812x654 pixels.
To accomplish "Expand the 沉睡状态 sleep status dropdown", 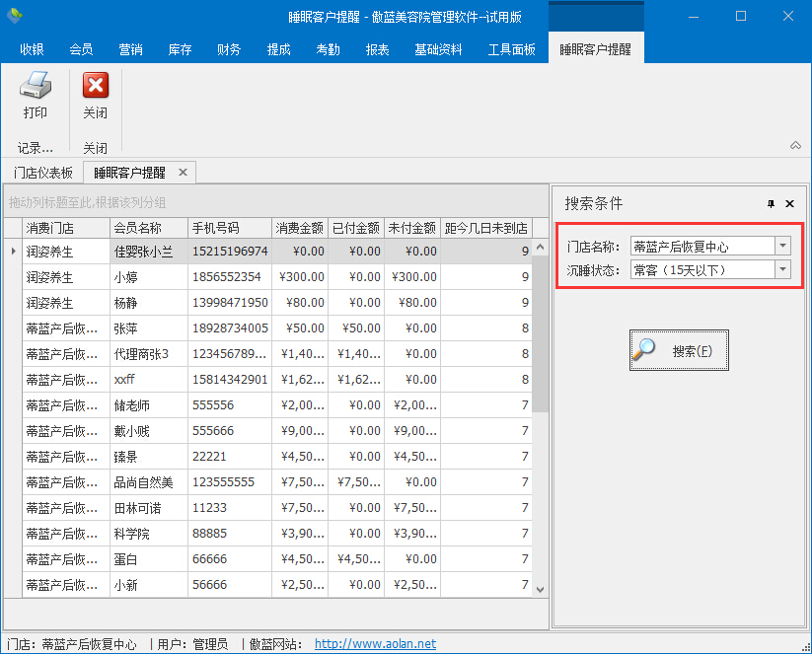I will (x=782, y=269).
